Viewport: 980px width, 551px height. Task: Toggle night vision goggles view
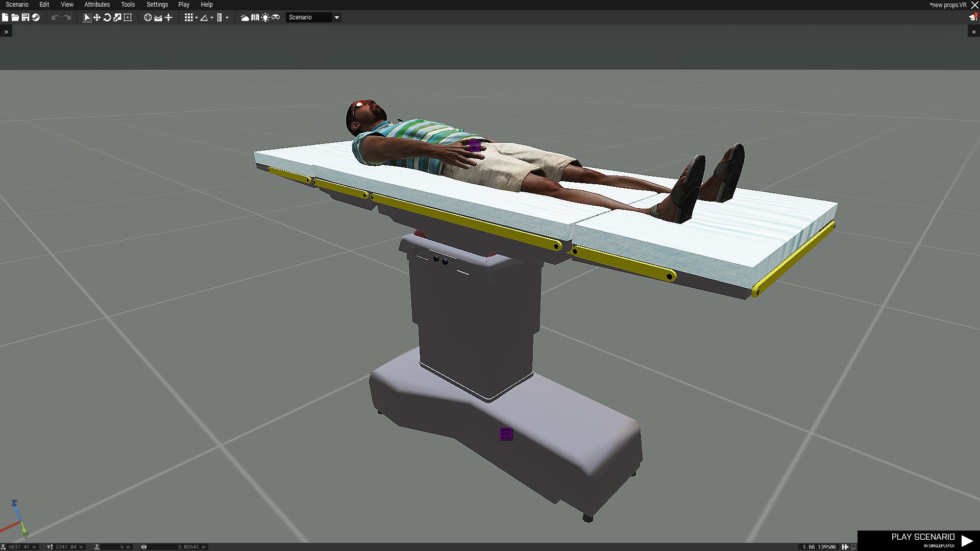click(276, 17)
